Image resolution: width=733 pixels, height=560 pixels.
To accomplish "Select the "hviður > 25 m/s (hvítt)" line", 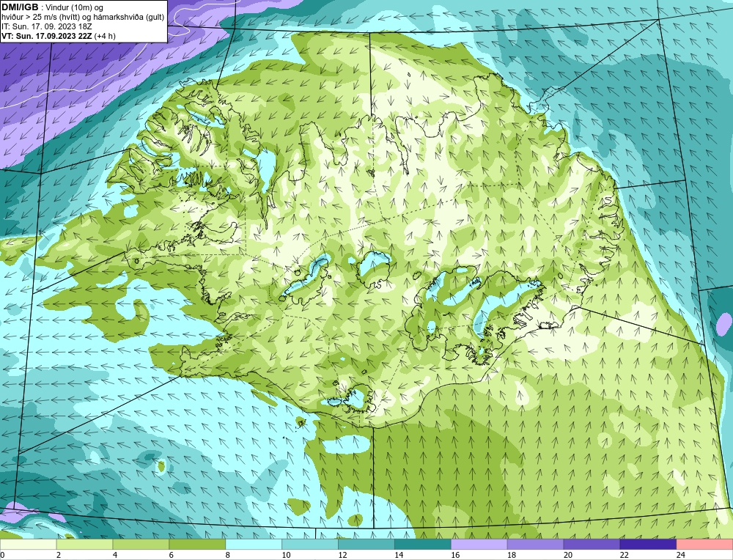I will 42,18.
